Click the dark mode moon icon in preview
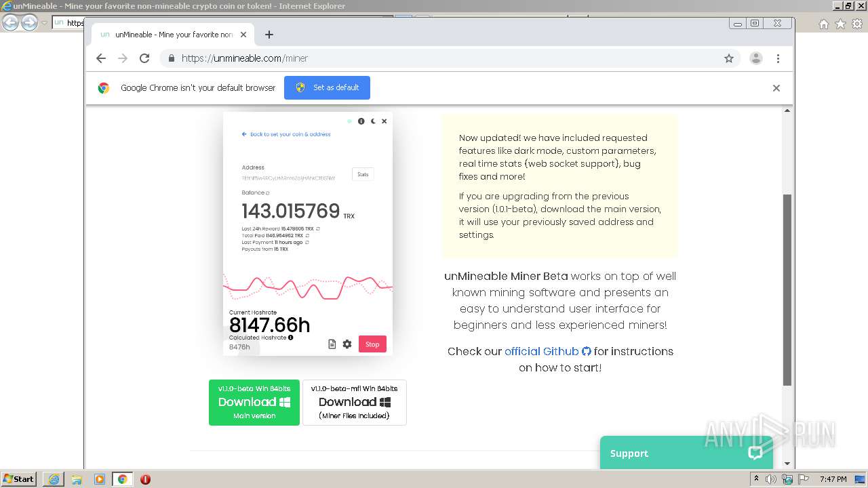This screenshot has width=868, height=488. (373, 121)
